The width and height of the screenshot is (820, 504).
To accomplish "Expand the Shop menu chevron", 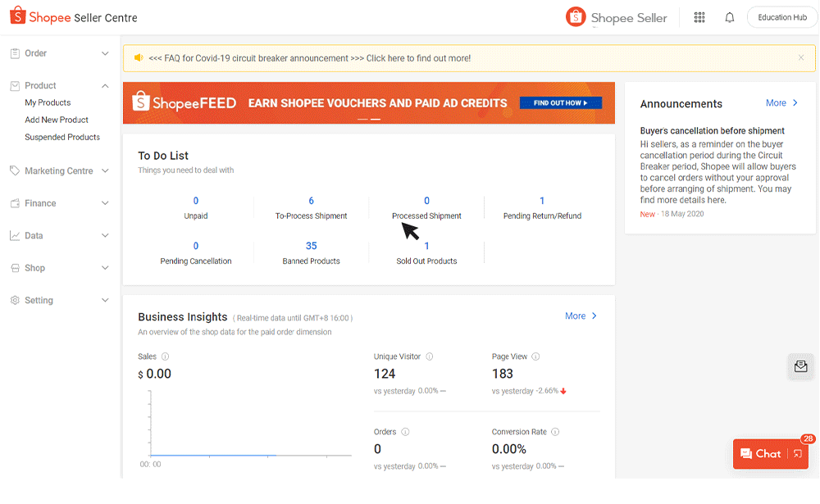I will (105, 268).
